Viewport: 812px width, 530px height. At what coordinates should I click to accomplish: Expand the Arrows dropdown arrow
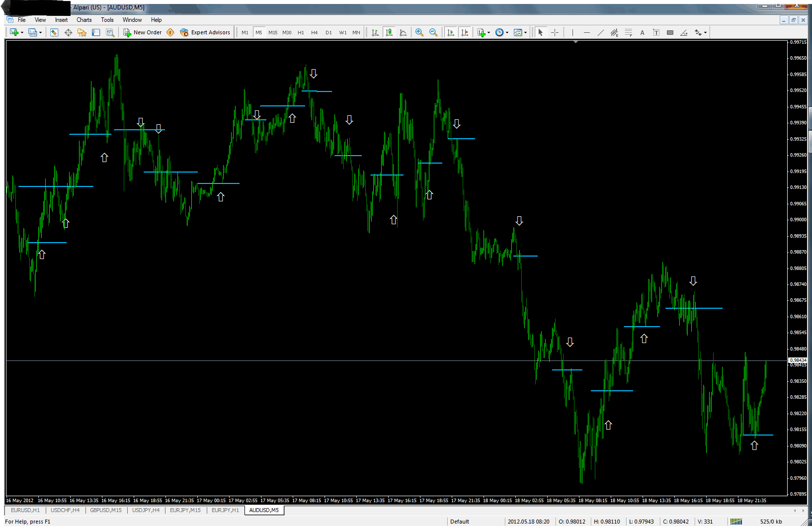(705, 32)
